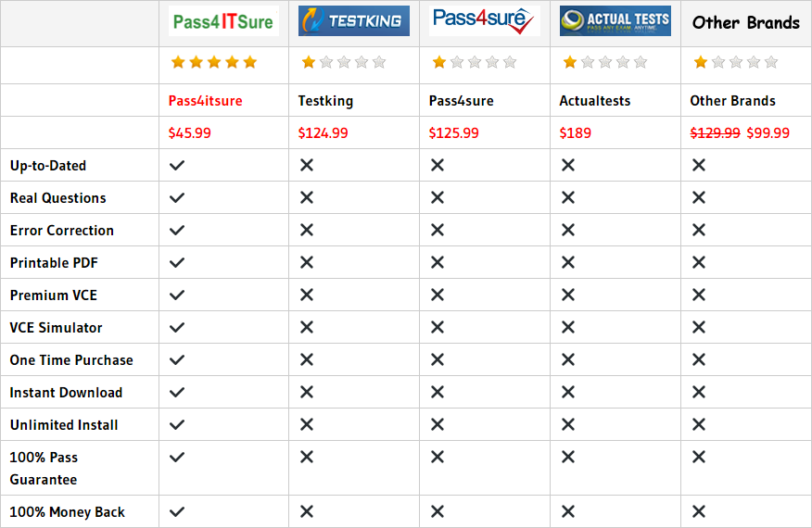
Task: Click the Premium VCE row label
Action: [53, 295]
